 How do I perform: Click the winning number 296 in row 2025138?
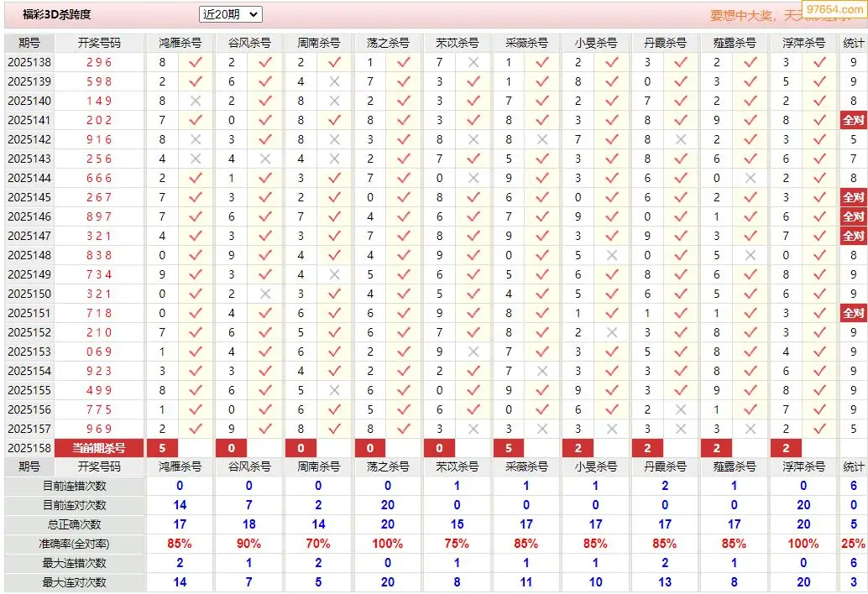tap(99, 62)
